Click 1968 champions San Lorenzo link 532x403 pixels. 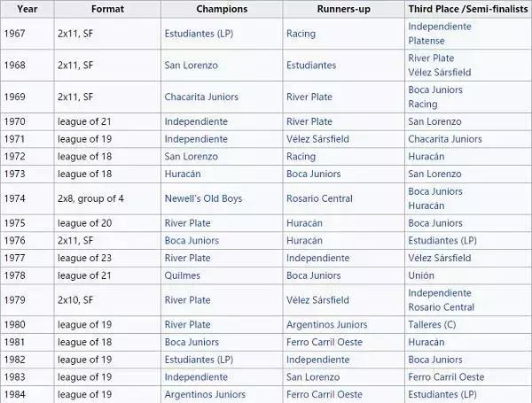point(189,65)
